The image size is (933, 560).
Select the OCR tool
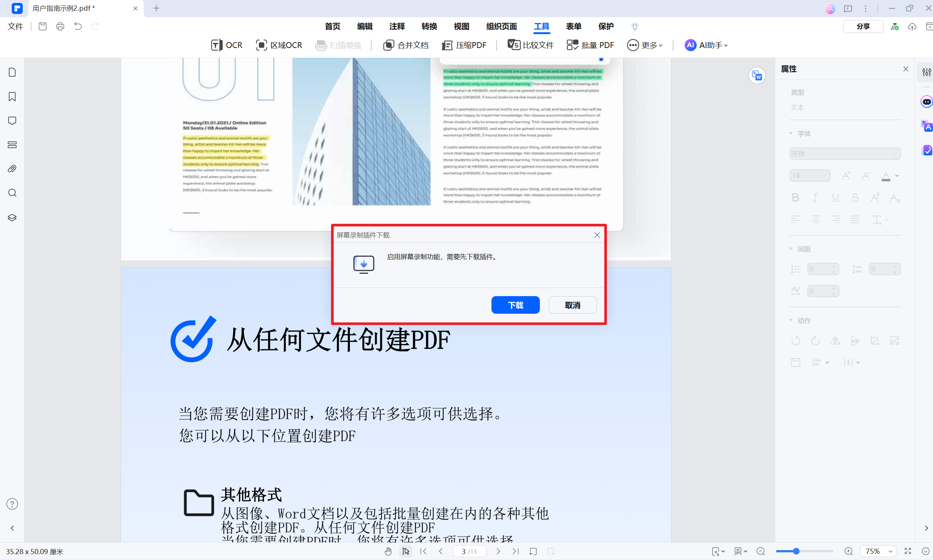(226, 45)
